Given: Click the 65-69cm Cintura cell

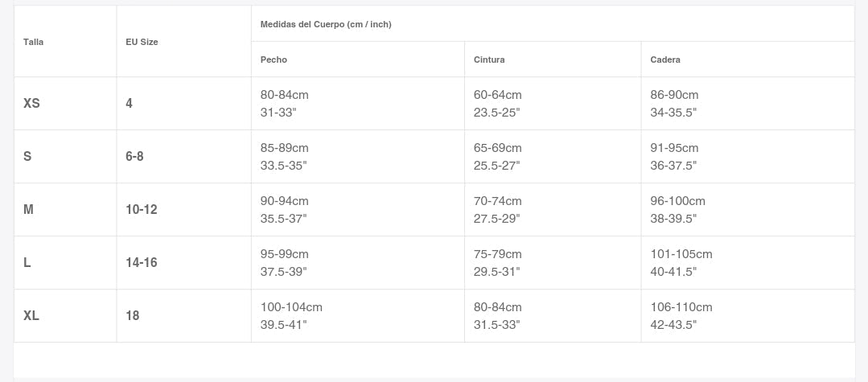Looking at the screenshot, I should click(x=498, y=156).
